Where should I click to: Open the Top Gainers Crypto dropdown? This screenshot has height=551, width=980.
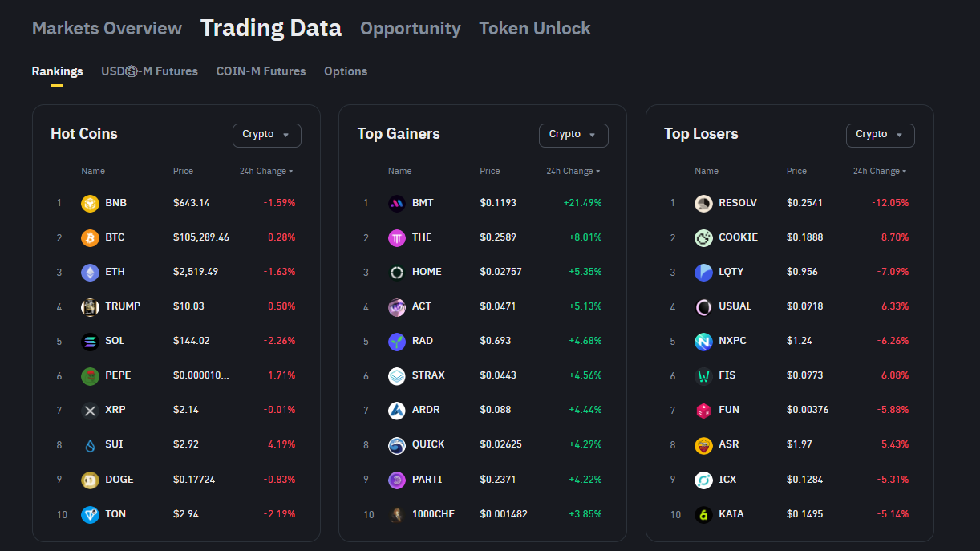click(x=573, y=135)
